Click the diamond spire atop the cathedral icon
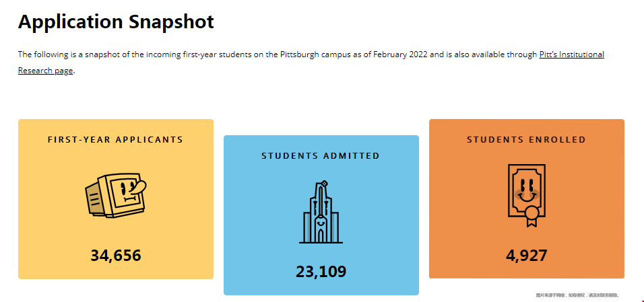Image resolution: width=644 pixels, height=302 pixels. (324, 183)
